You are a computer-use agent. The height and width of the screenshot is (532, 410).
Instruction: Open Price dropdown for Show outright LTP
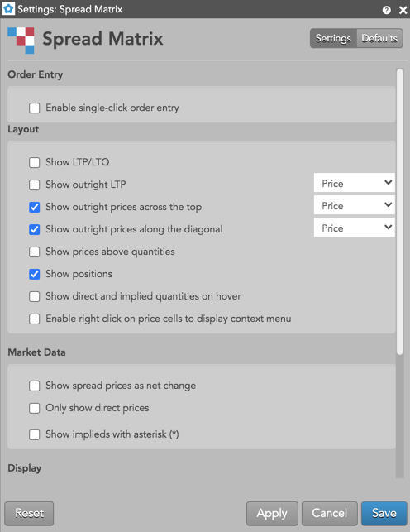pyautogui.click(x=354, y=183)
